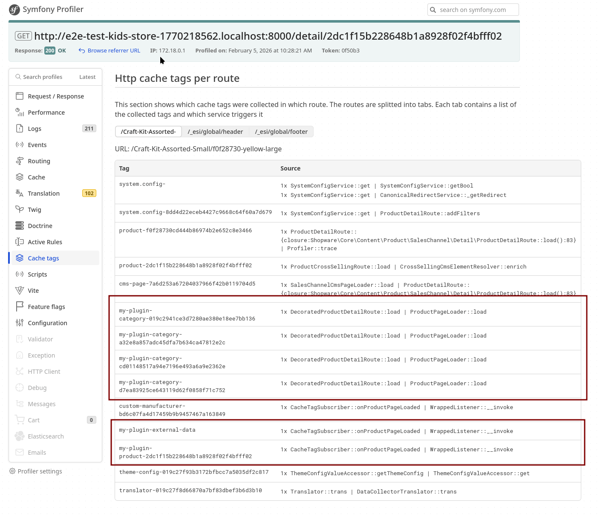The image size is (600, 516).
Task: Click the Request / Response panel icon
Action: coord(20,96)
